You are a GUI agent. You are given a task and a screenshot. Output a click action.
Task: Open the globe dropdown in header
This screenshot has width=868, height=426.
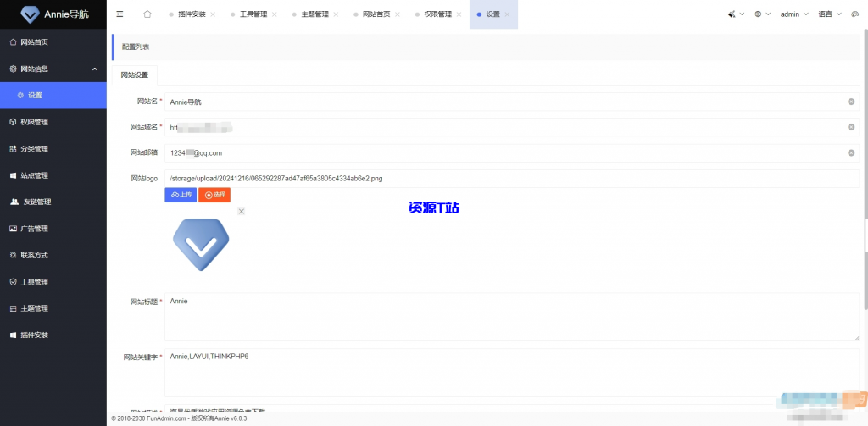762,14
